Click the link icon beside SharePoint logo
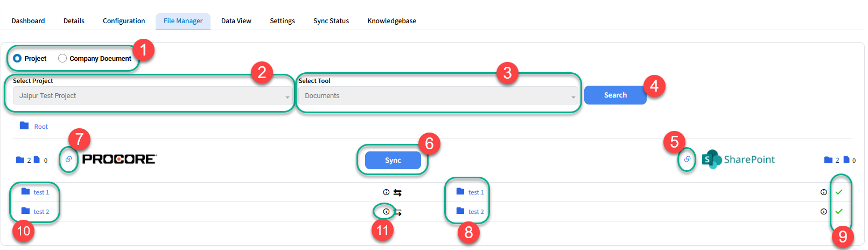 pos(687,159)
